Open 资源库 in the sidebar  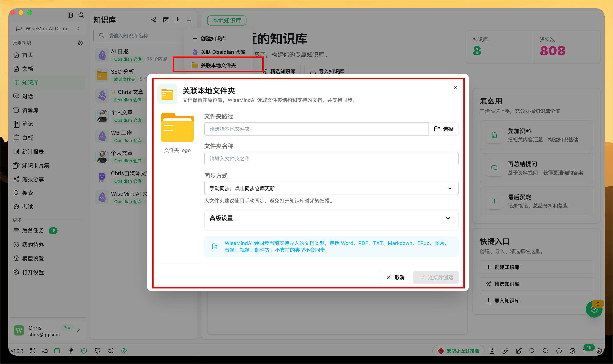click(48, 110)
